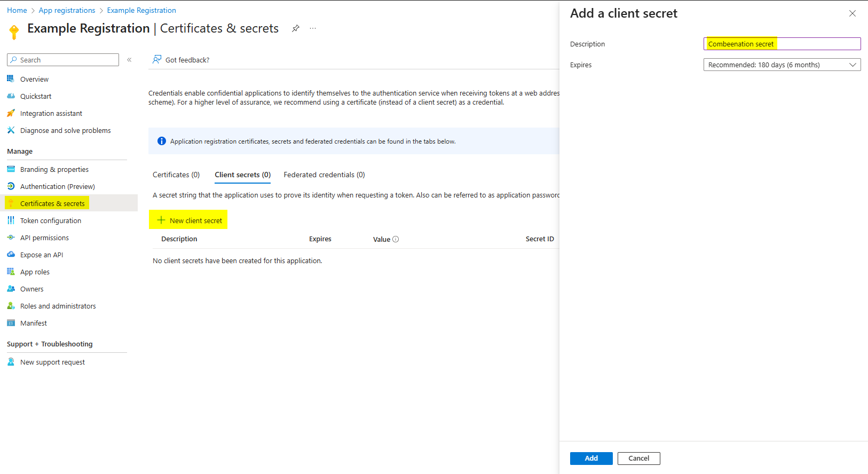
Task: Click the pin icon beside page title
Action: (295, 28)
